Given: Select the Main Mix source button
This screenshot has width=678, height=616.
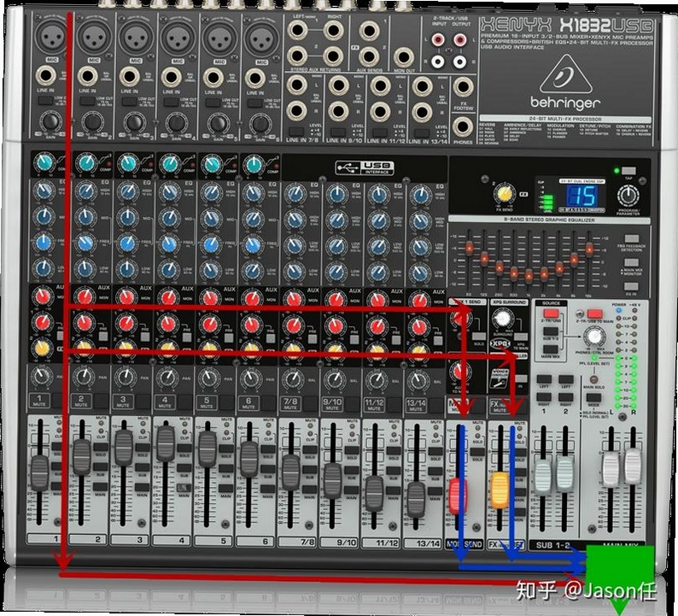Looking at the screenshot, I should tap(551, 349).
